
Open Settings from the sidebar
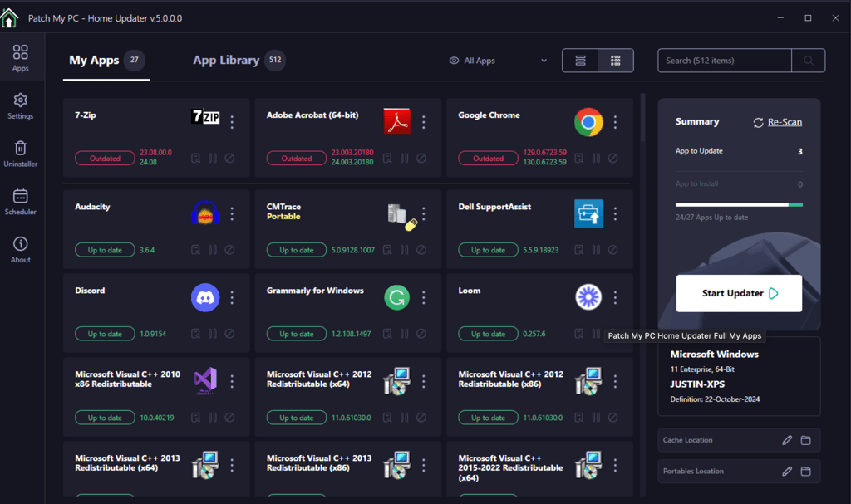(21, 106)
